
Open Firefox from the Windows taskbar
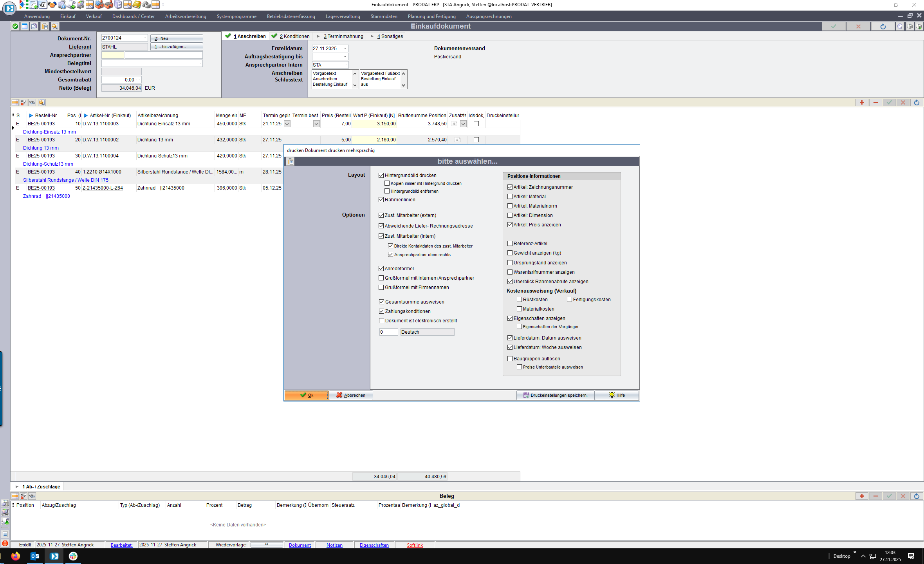tap(16, 556)
